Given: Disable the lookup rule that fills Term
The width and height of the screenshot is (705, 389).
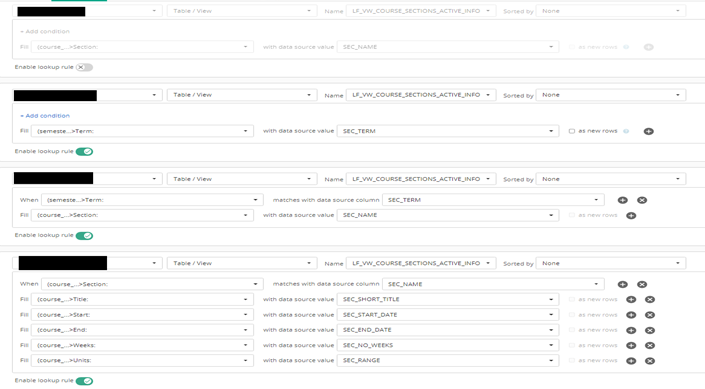Looking at the screenshot, I should [84, 152].
